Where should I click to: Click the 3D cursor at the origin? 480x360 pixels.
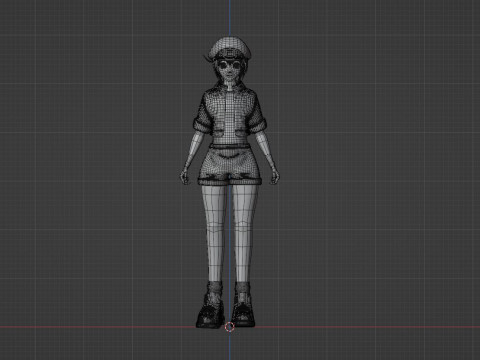(229, 327)
